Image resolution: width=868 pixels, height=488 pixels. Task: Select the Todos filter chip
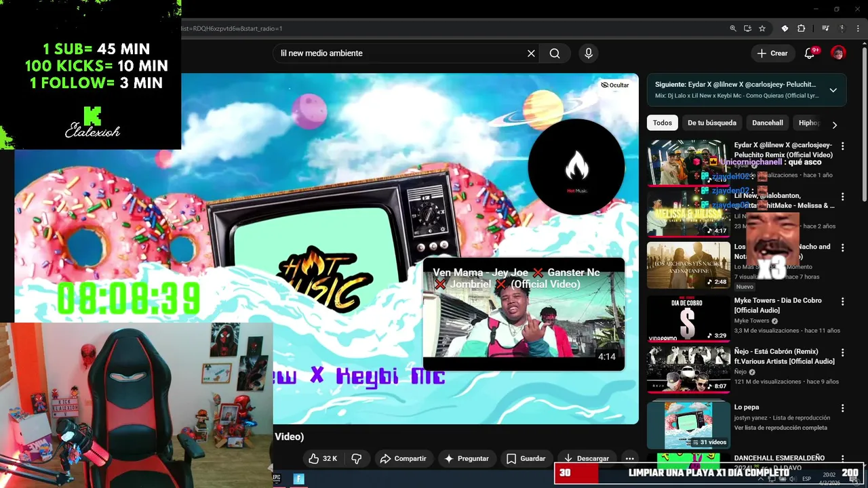coord(663,123)
